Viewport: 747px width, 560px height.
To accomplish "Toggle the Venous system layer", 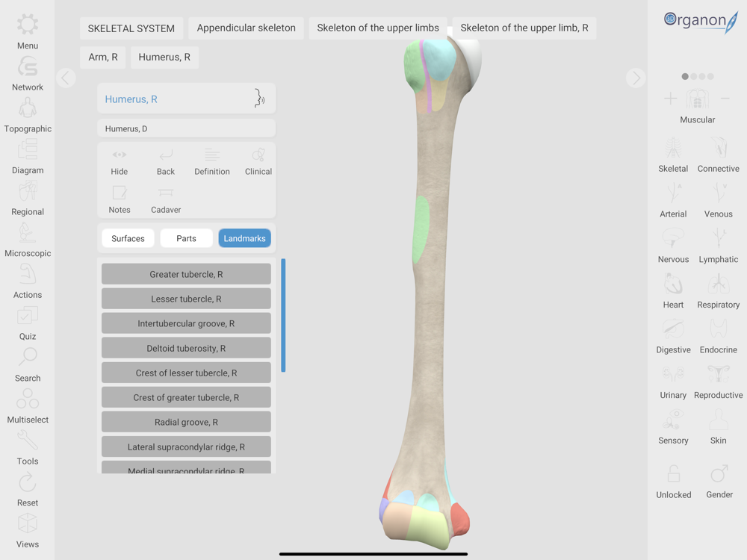I will (719, 193).
